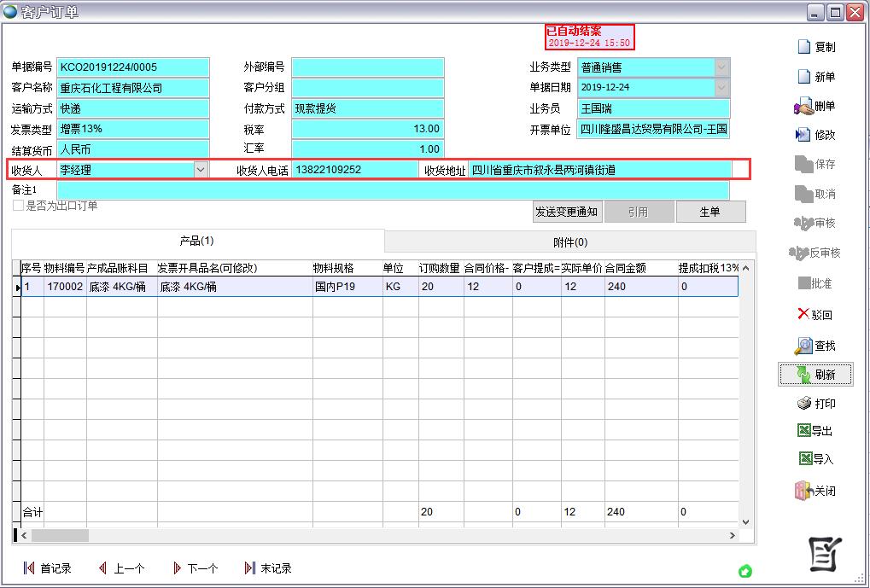Click the 发送变更通知 button
Screen dimensions: 870x588
(566, 212)
